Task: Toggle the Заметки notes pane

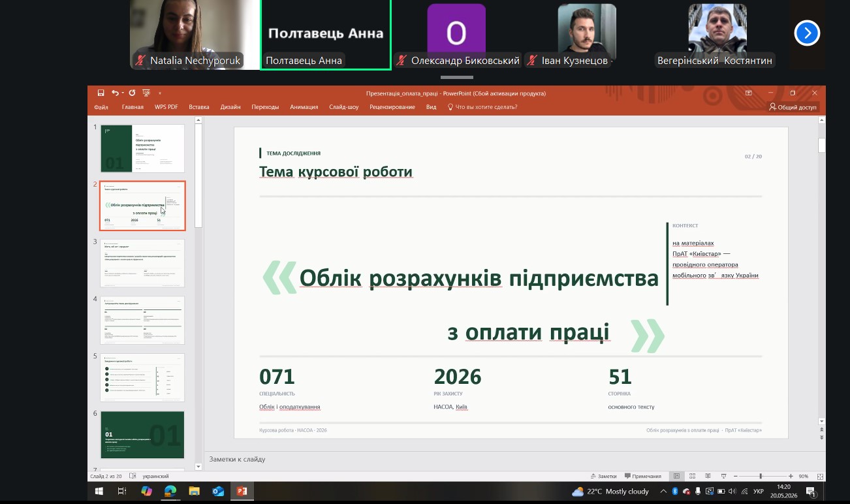Action: coord(603,476)
